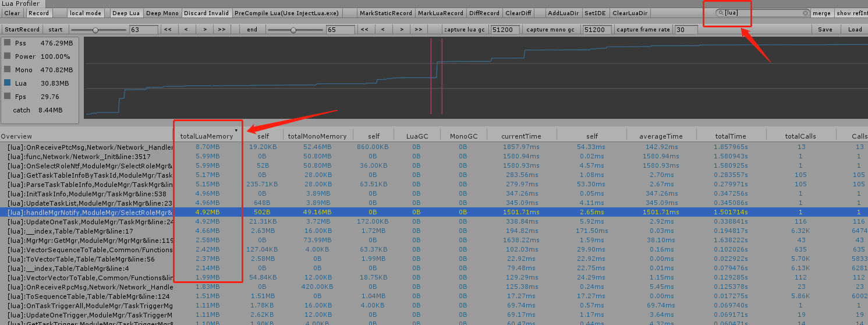This screenshot has height=325, width=868.
Task: Click the ClearDiff button
Action: click(x=518, y=13)
